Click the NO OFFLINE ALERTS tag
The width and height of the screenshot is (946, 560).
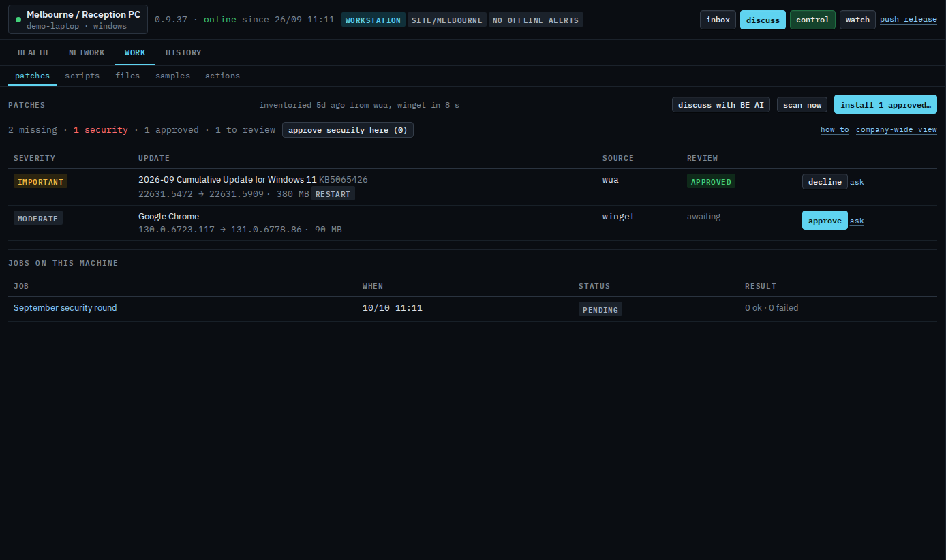click(536, 20)
